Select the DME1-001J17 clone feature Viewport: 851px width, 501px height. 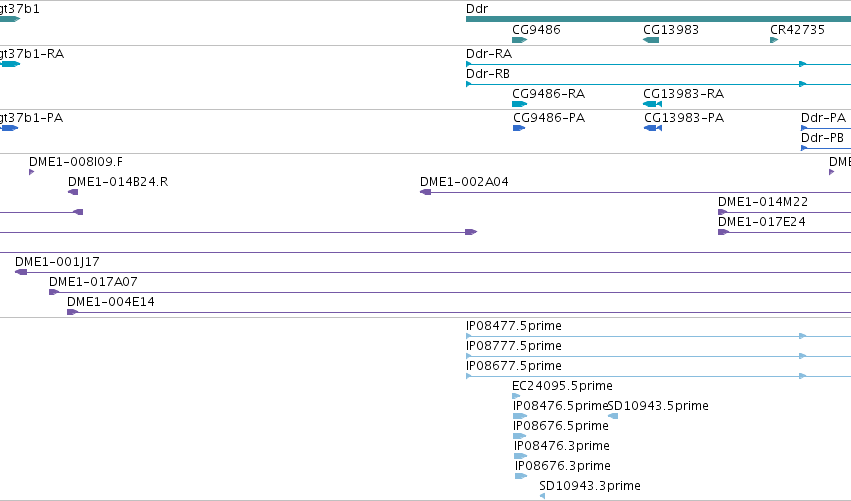click(x=433, y=272)
